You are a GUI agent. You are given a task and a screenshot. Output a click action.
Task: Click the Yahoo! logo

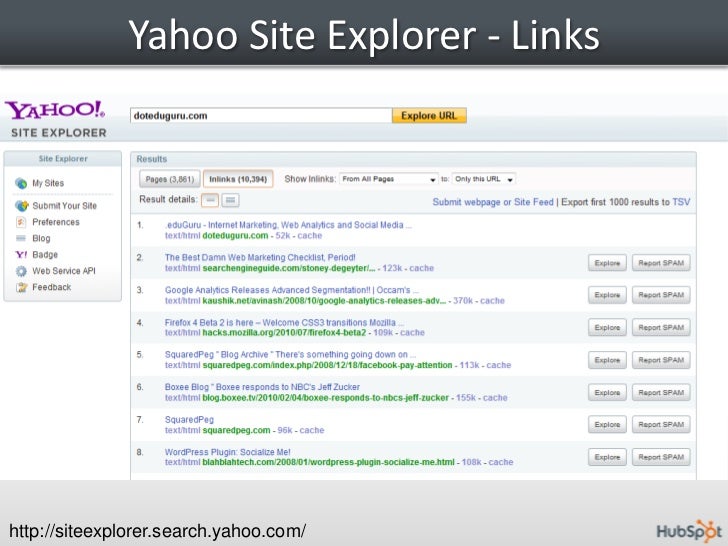click(55, 110)
